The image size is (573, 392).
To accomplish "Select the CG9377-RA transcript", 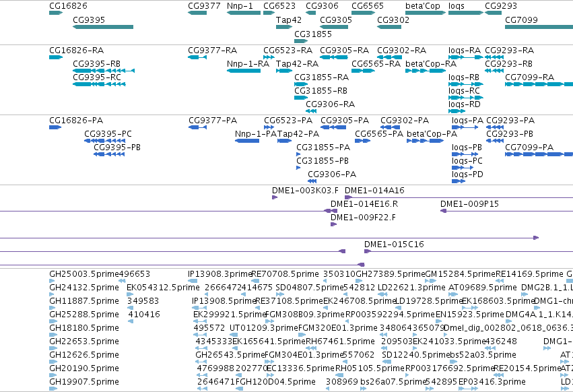I will [197, 57].
